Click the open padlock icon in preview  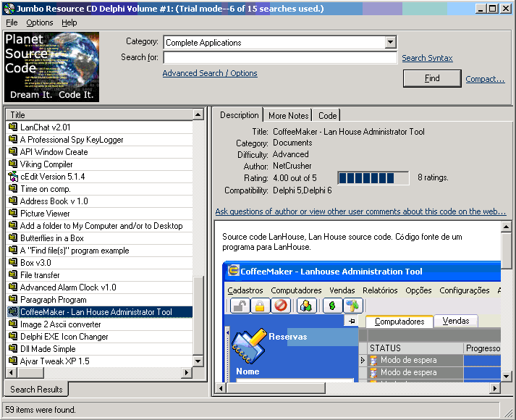click(x=240, y=306)
